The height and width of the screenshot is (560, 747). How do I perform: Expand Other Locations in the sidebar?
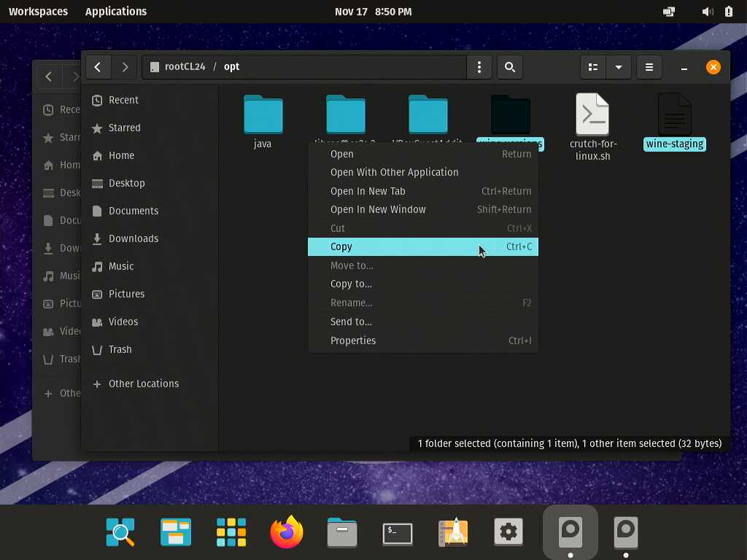click(x=143, y=384)
